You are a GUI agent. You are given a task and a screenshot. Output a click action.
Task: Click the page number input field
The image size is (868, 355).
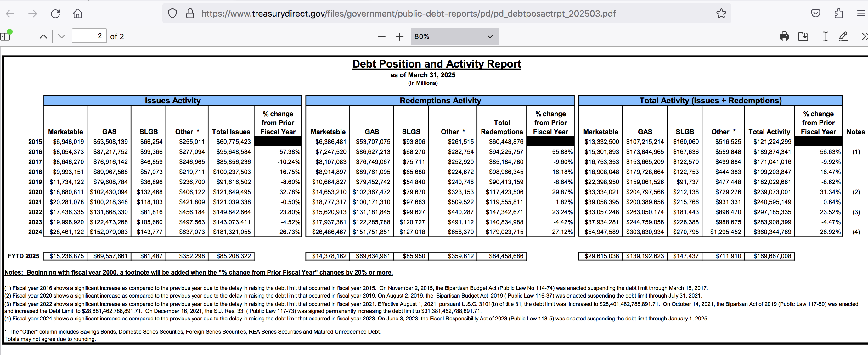89,36
